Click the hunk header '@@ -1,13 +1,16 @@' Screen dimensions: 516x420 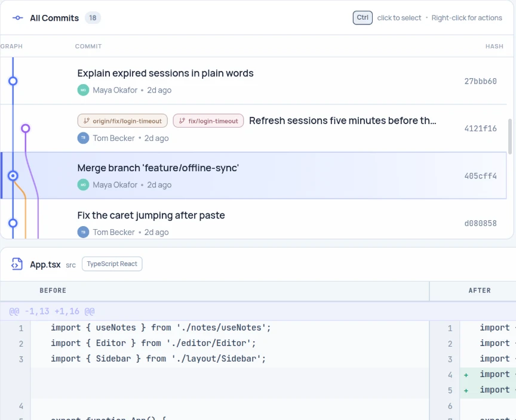pyautogui.click(x=52, y=311)
